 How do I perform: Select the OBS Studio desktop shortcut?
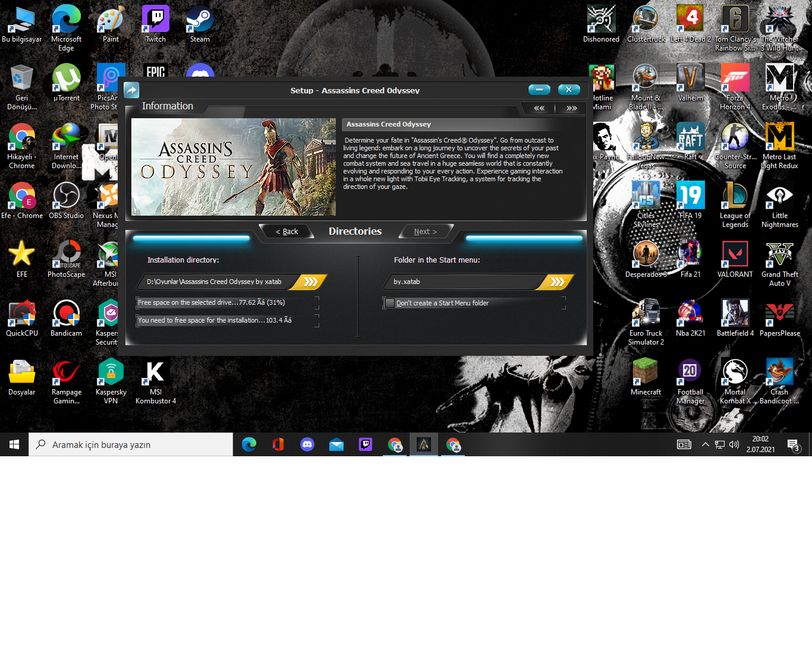(x=66, y=201)
